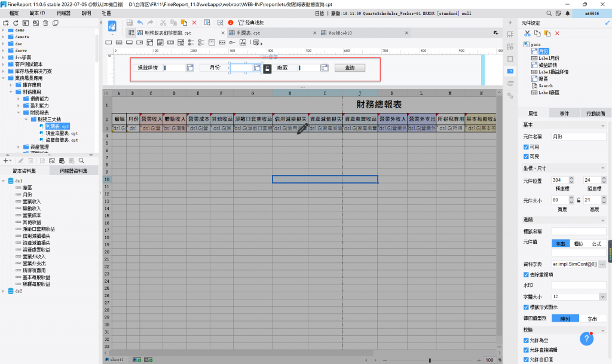Screen dimensions: 612x364
Task: Open the 檔案 menu
Action: pyautogui.click(x=14, y=13)
